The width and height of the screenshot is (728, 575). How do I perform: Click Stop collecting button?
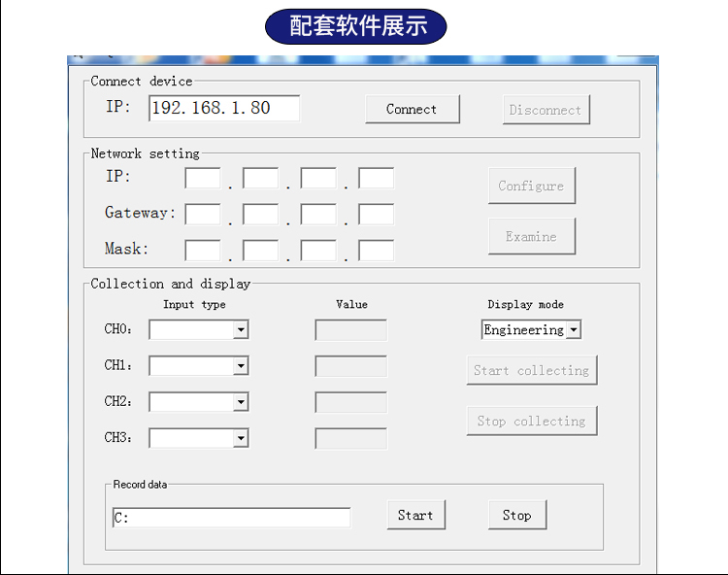pos(532,421)
